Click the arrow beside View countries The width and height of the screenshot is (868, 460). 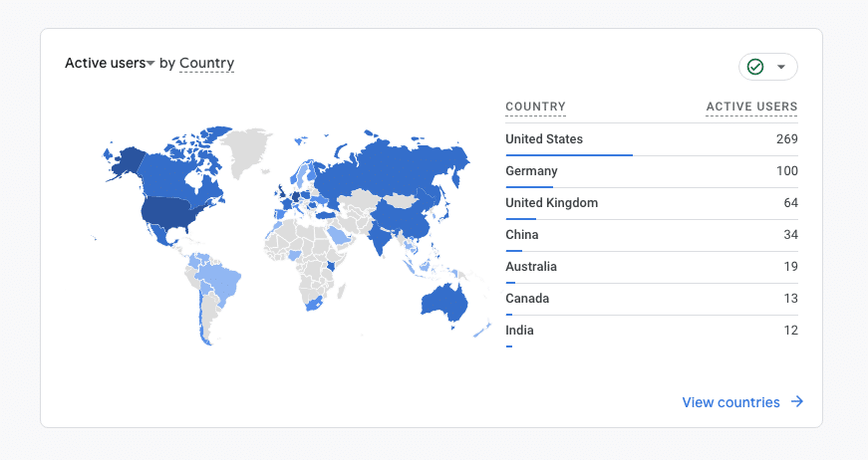coord(797,402)
